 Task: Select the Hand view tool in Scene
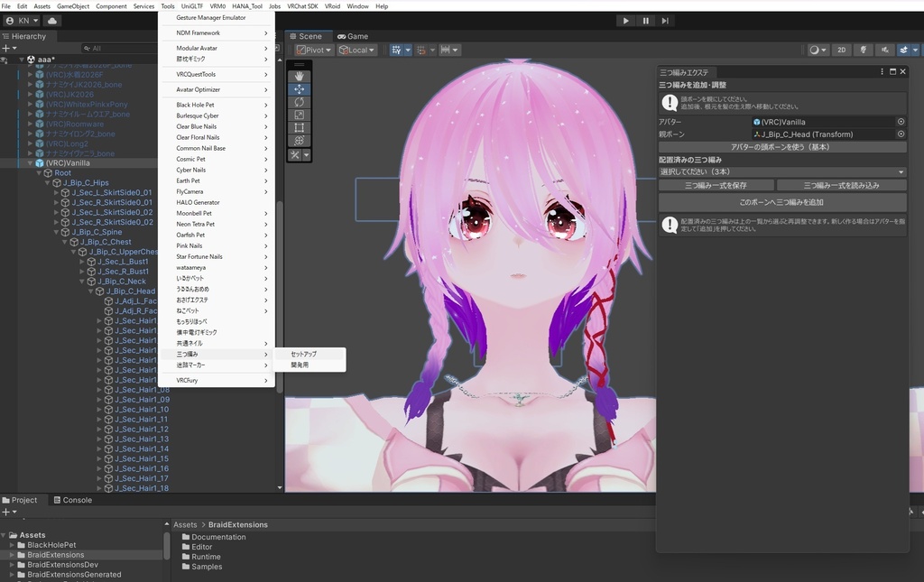300,76
